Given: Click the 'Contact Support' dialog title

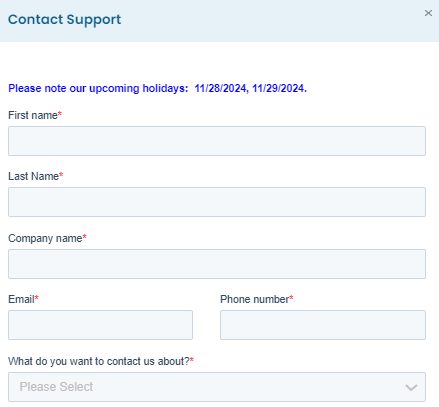Looking at the screenshot, I should coord(64,20).
